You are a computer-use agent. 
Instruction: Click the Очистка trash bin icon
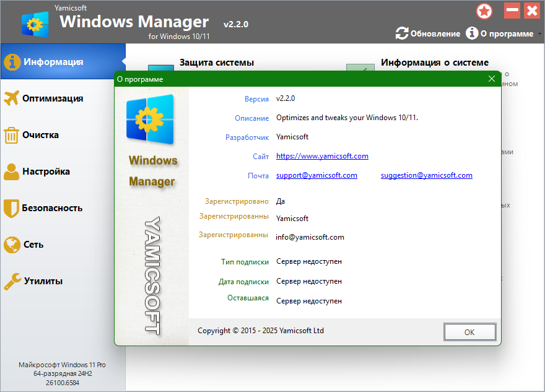(12, 135)
